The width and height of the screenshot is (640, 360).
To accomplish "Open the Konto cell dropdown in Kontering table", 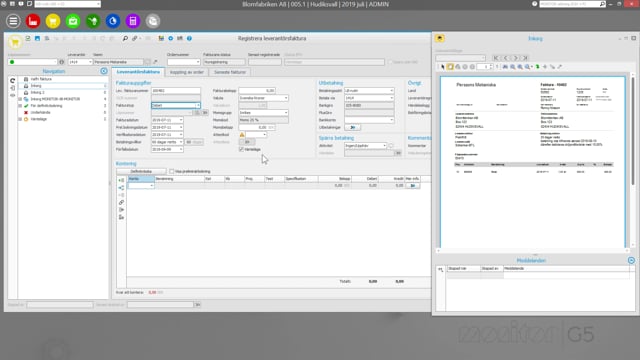I will pos(151,186).
